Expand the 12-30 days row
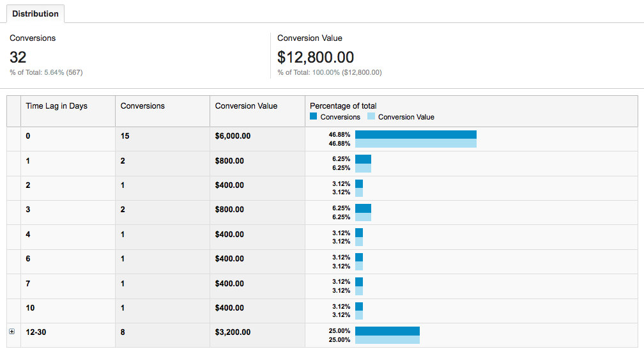The height and width of the screenshot is (356, 644). coord(12,332)
